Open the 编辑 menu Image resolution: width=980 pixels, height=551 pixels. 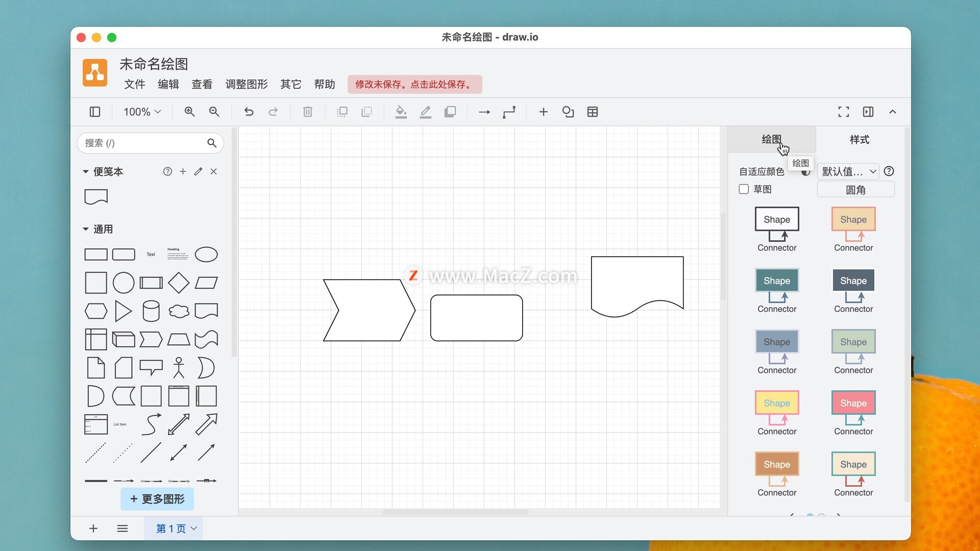tap(168, 85)
